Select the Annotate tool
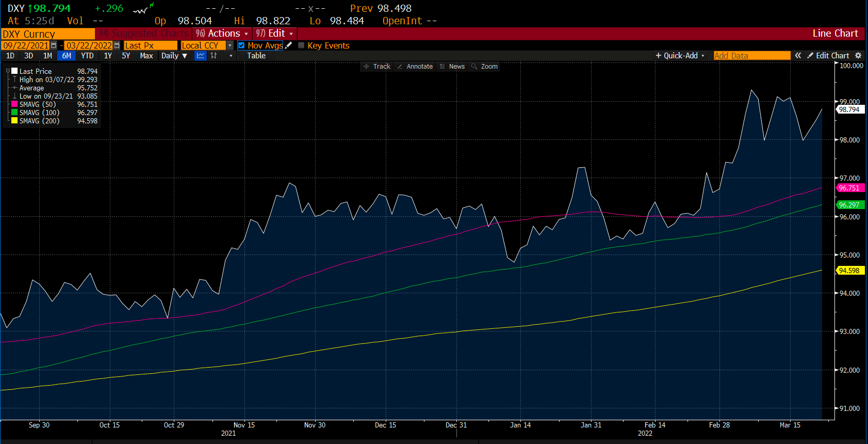The image size is (868, 444). [x=415, y=67]
